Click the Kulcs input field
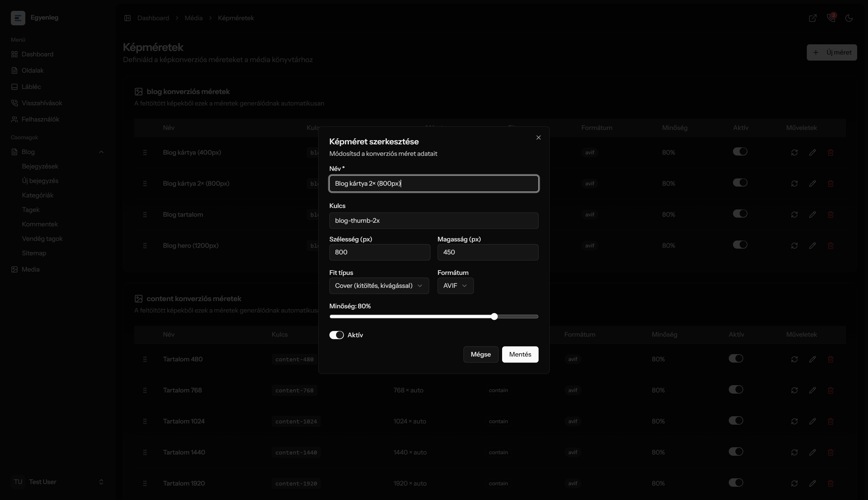Image resolution: width=868 pixels, height=500 pixels. click(x=434, y=221)
